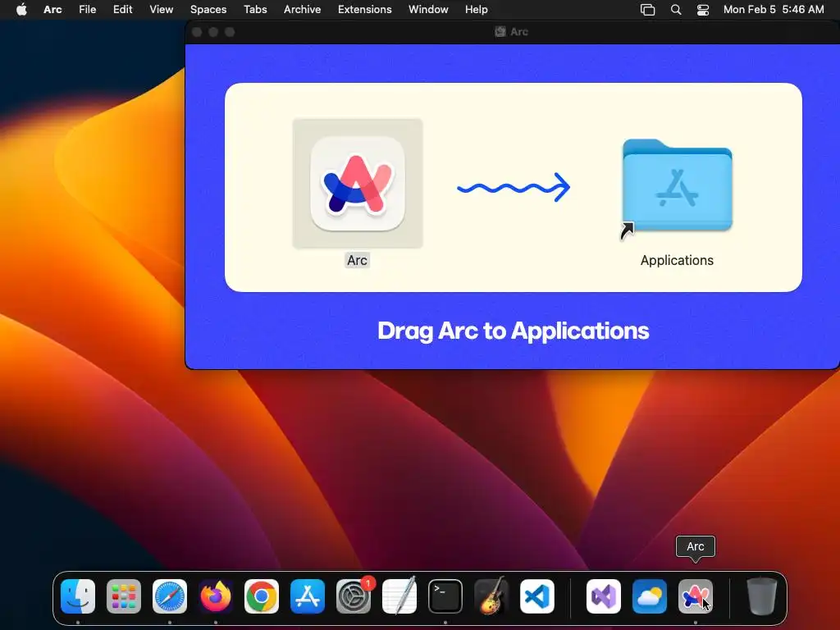The image size is (840, 630).
Task: Open the Trash in the Dock
Action: (762, 596)
